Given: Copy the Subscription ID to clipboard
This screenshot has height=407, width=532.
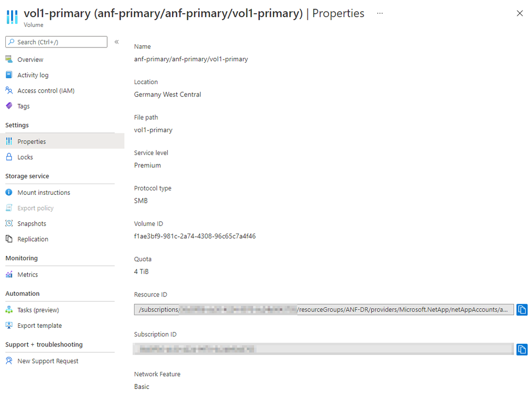Looking at the screenshot, I should pos(522,349).
